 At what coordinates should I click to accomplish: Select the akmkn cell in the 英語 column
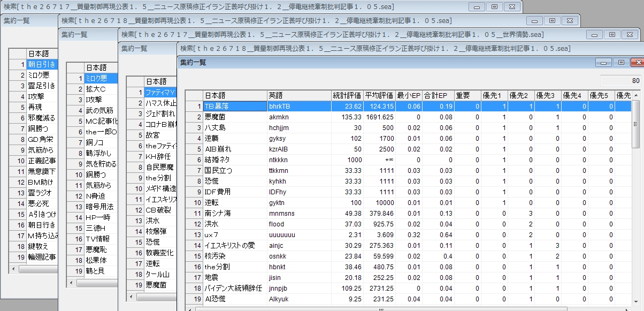[x=299, y=117]
